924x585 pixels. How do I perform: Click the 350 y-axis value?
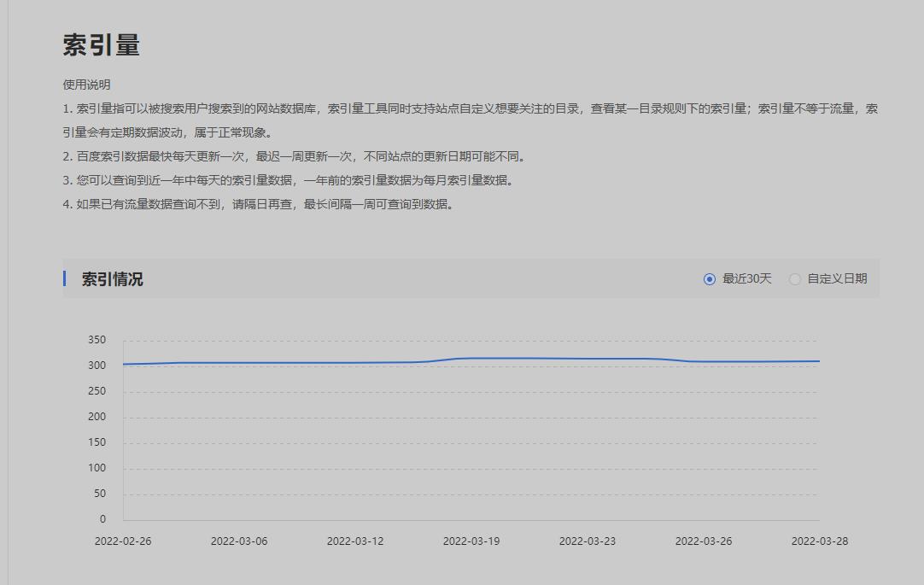(x=97, y=340)
